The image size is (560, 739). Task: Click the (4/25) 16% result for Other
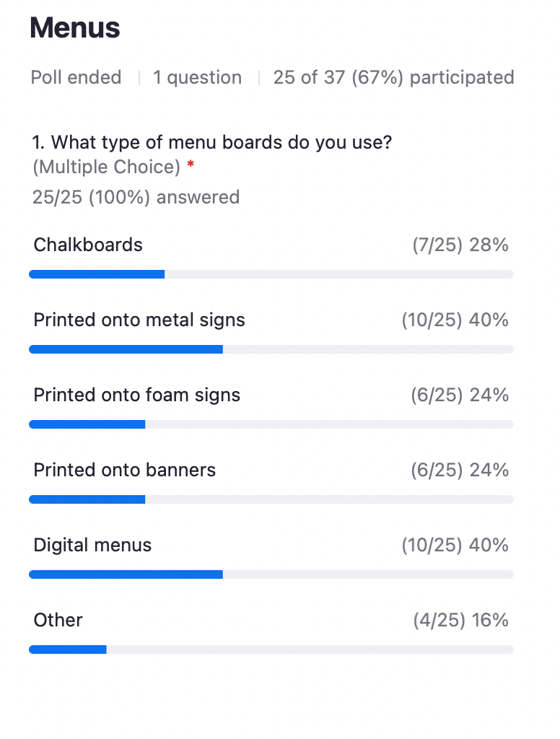460,620
